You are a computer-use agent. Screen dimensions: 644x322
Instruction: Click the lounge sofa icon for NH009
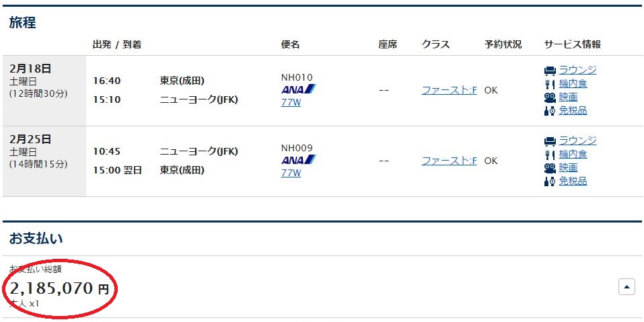[x=550, y=142]
